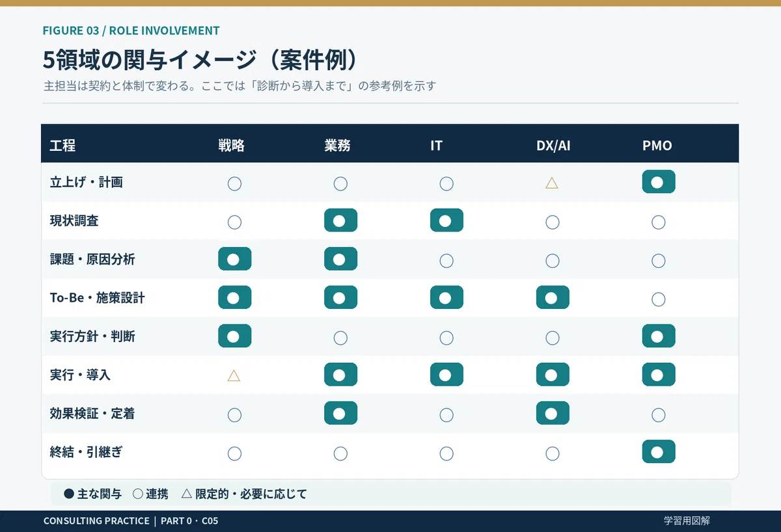This screenshot has width=781, height=532.
Task: Click the 業務 column header
Action: [337, 146]
